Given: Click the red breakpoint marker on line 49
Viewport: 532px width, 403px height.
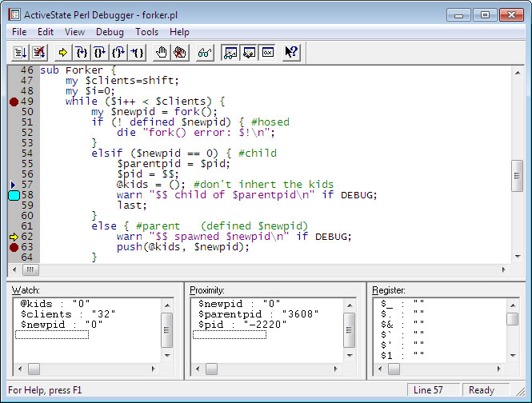Looking at the screenshot, I should pyautogui.click(x=14, y=102).
